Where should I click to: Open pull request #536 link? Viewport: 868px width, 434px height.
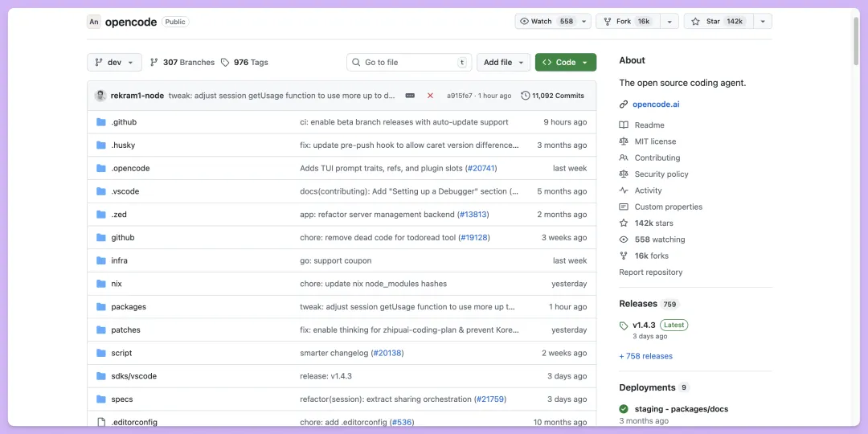pyautogui.click(x=402, y=423)
